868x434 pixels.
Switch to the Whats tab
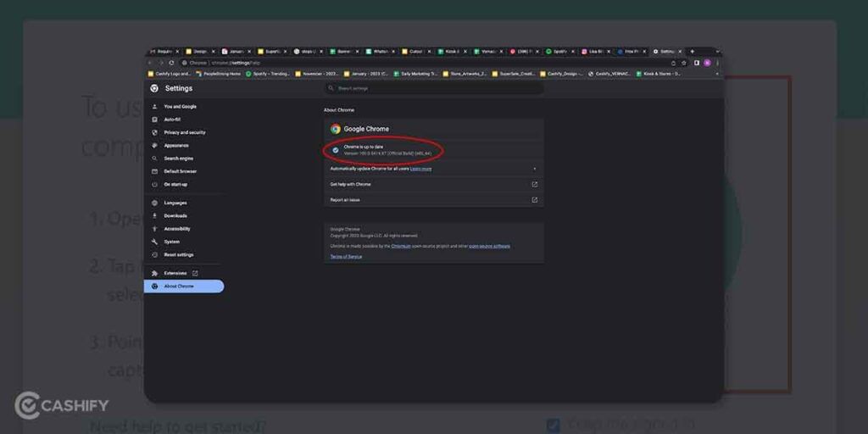(380, 52)
